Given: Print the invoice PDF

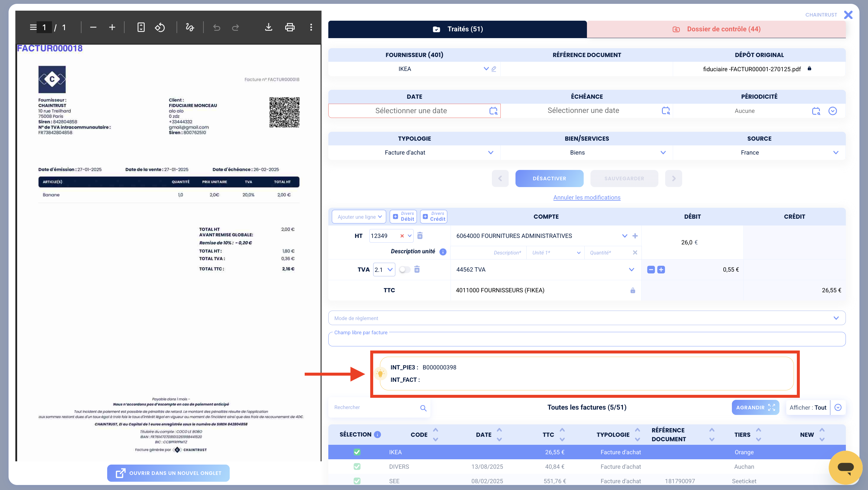Looking at the screenshot, I should [x=290, y=27].
